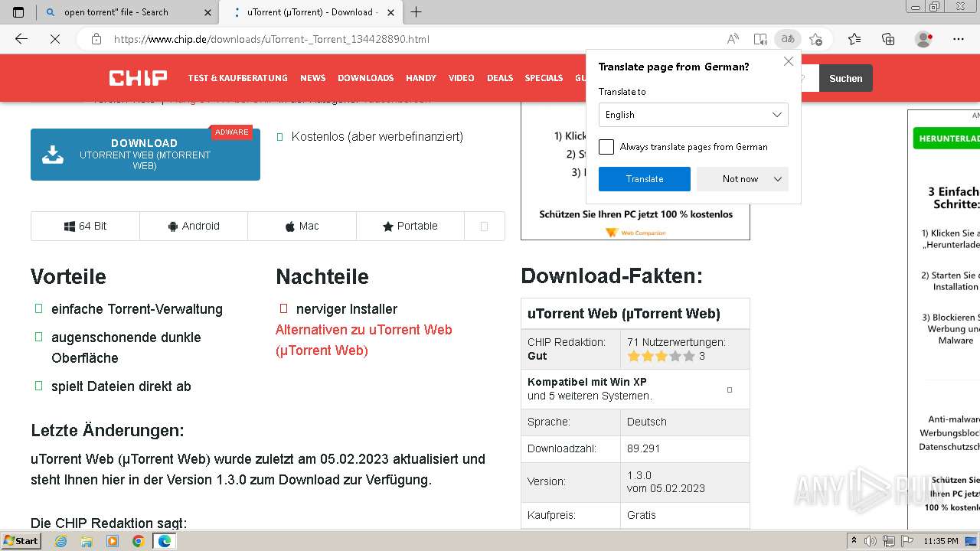Open the Favorites list icon

coord(854,39)
